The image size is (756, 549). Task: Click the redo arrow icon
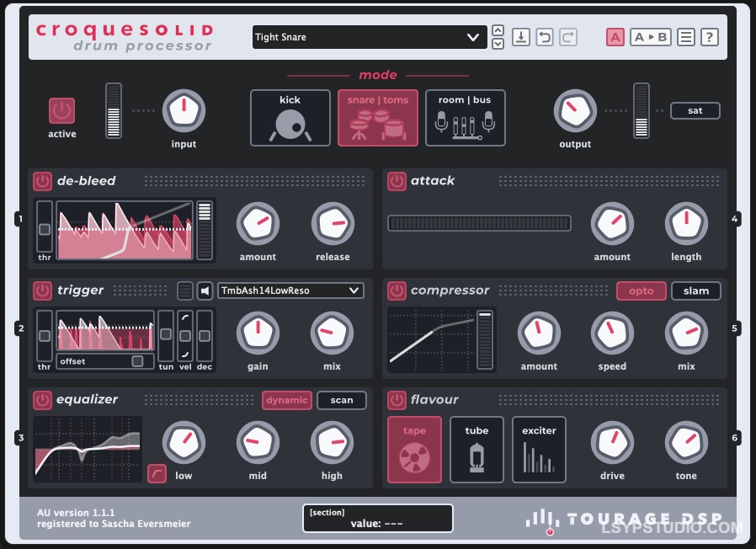569,36
